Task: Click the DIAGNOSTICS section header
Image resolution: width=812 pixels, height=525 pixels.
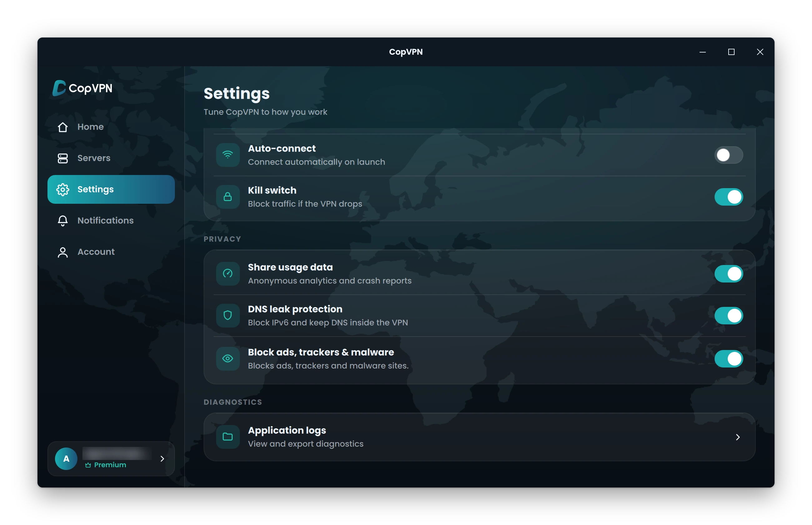Action: (x=233, y=402)
